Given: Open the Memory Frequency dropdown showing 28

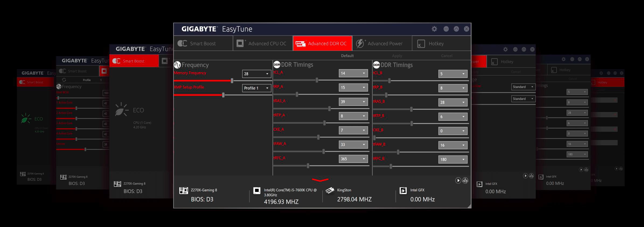Looking at the screenshot, I should point(256,74).
